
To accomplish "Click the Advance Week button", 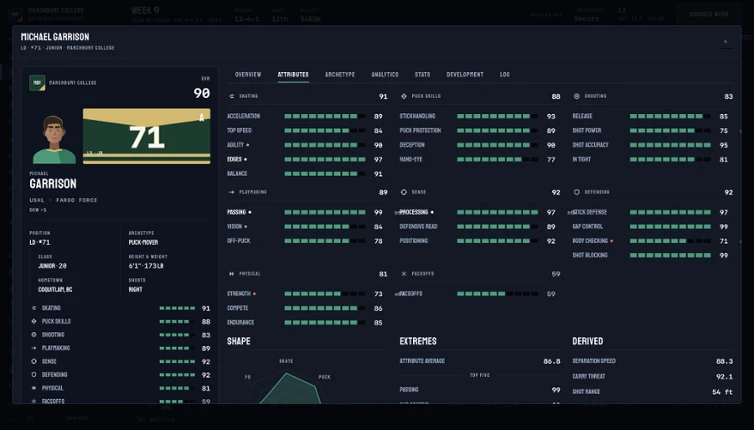I will [709, 14].
